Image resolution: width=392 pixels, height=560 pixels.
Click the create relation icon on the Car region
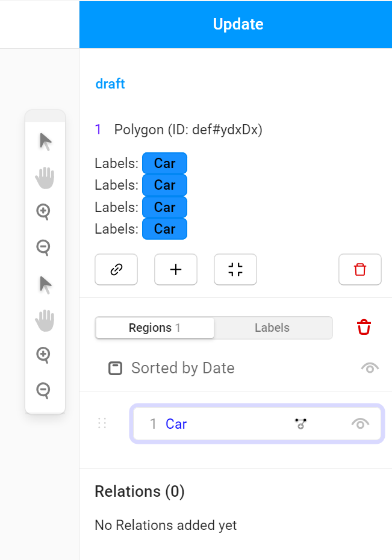[x=302, y=423]
